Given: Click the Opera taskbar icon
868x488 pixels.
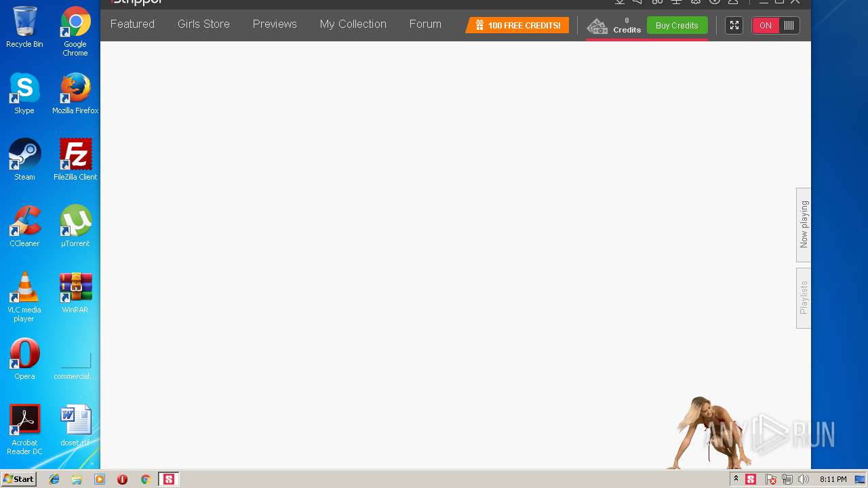Looking at the screenshot, I should point(122,479).
